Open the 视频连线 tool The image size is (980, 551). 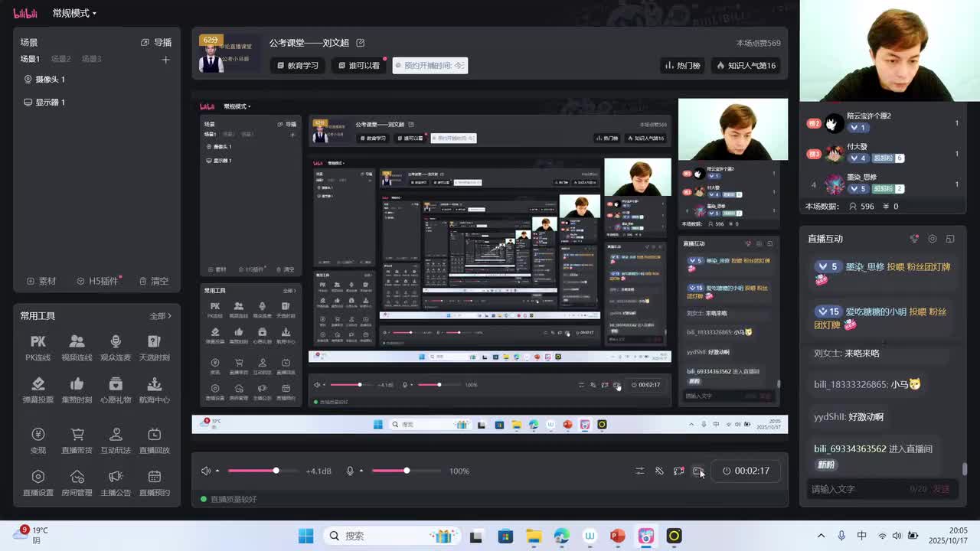[x=77, y=347]
